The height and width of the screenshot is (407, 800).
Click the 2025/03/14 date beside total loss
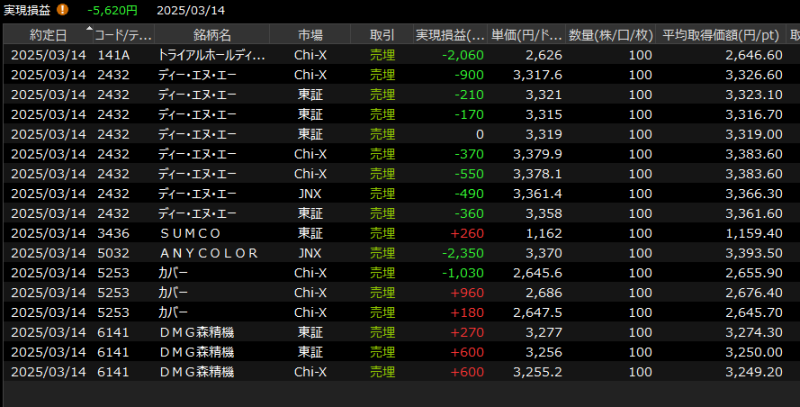(x=190, y=10)
